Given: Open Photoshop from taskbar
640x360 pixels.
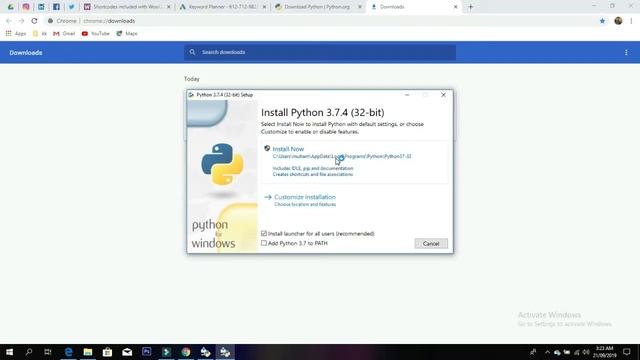Looking at the screenshot, I should [147, 352].
